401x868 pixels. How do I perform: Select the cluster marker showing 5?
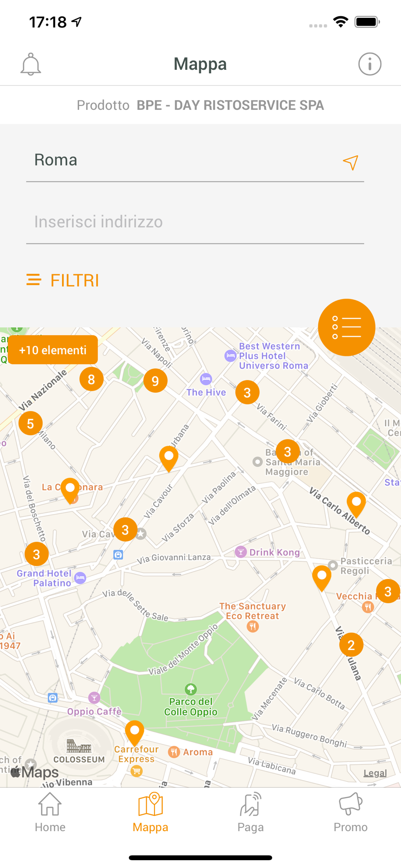point(30,423)
